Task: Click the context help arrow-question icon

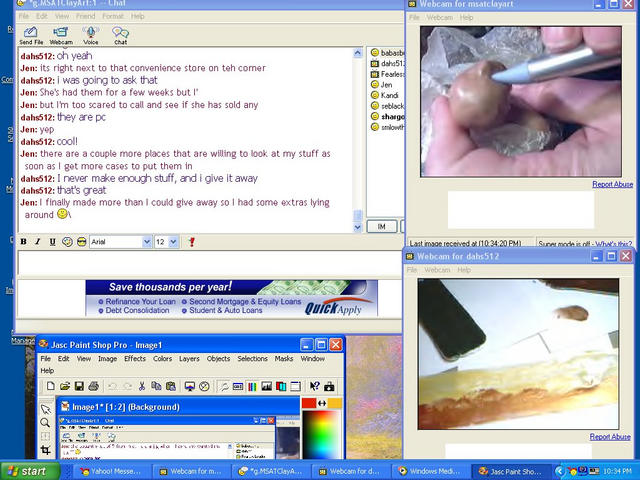Action: (315, 386)
